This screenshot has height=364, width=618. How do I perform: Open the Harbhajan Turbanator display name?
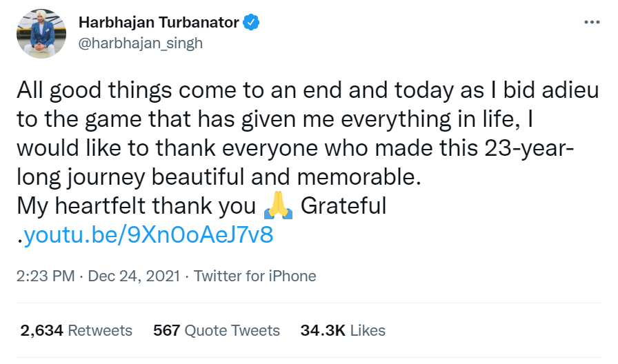[159, 23]
